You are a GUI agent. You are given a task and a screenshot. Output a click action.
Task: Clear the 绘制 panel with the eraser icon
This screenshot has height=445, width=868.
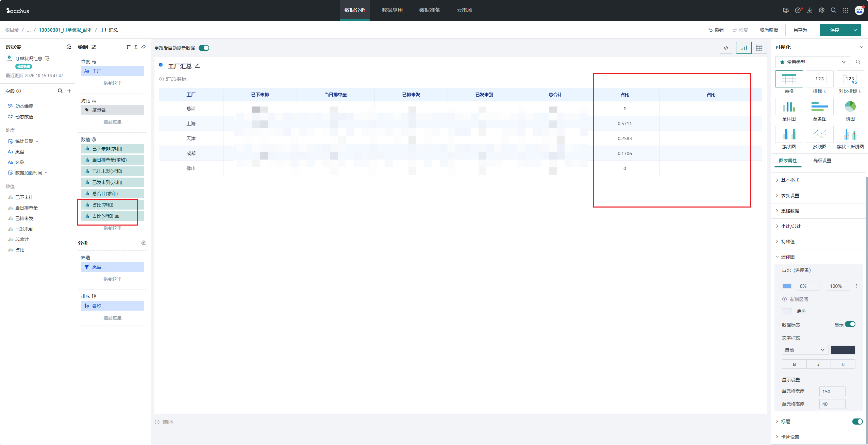(x=144, y=47)
